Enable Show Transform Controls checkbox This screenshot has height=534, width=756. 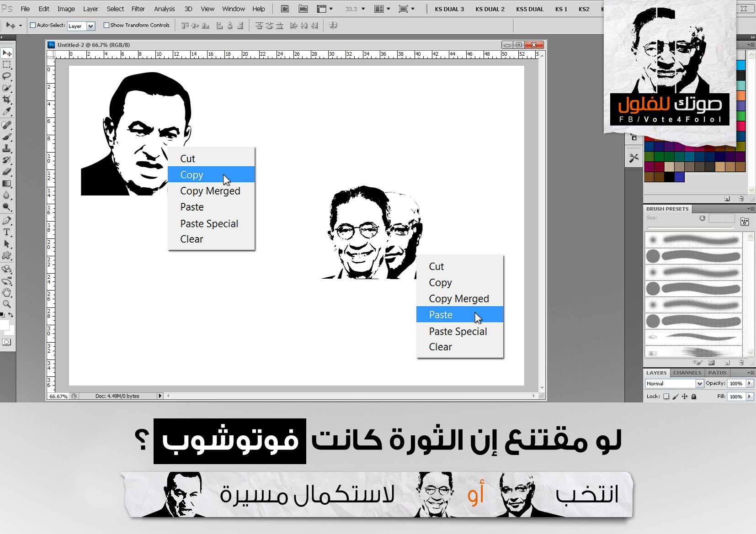click(x=106, y=25)
